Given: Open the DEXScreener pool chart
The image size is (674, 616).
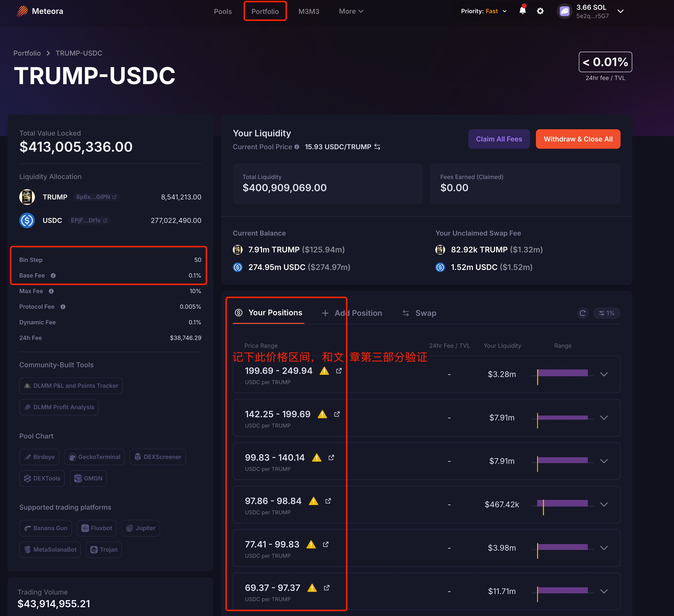Looking at the screenshot, I should (157, 457).
